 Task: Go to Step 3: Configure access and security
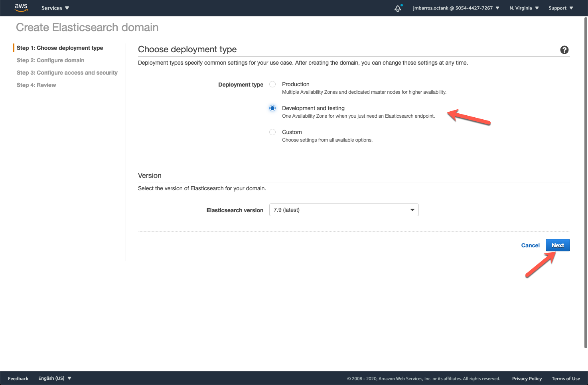[67, 73]
